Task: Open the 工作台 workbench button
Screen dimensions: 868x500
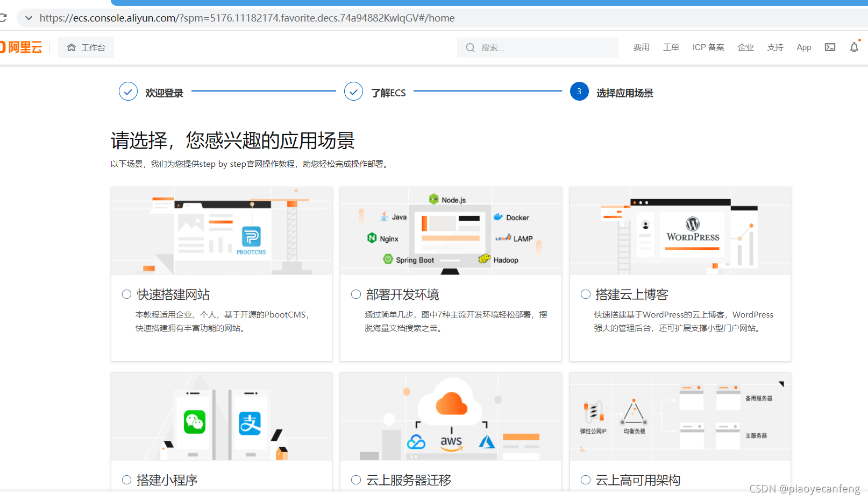Action: click(x=86, y=47)
